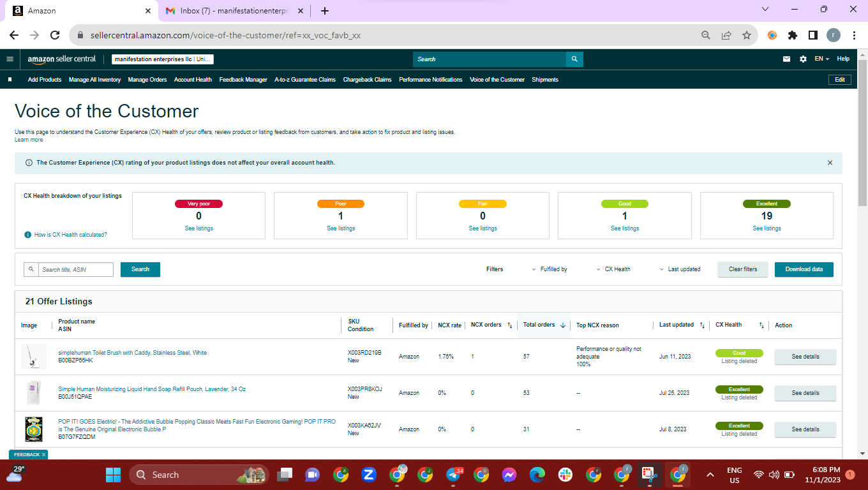The width and height of the screenshot is (868, 490).
Task: Open the Chrome three-dot menu
Action: (854, 35)
